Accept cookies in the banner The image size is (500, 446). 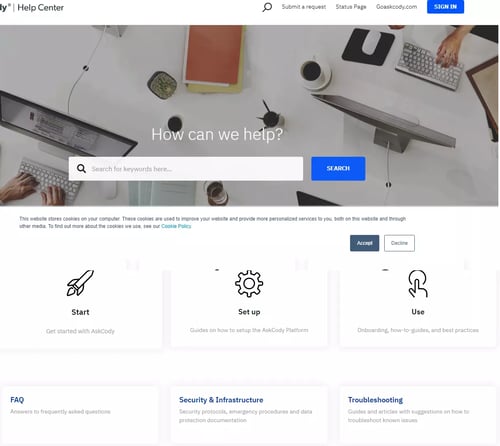pos(364,243)
